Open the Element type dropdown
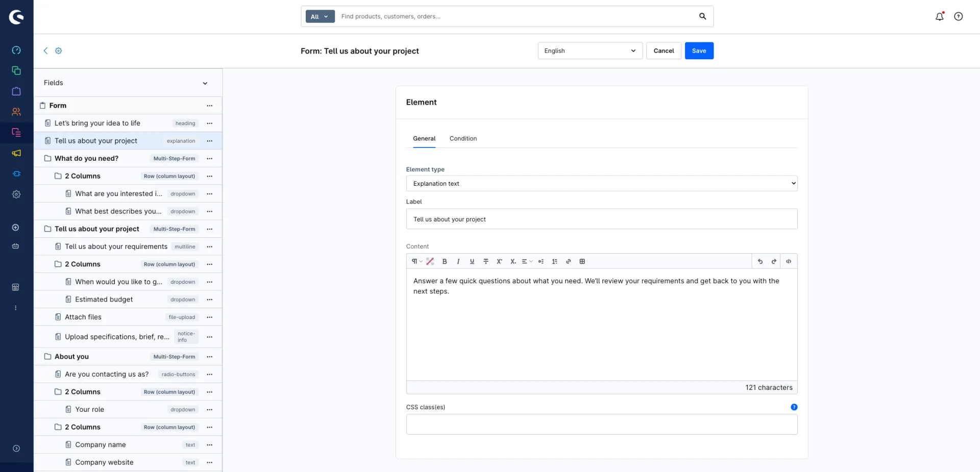Screen dimensions: 980x472 602,184
